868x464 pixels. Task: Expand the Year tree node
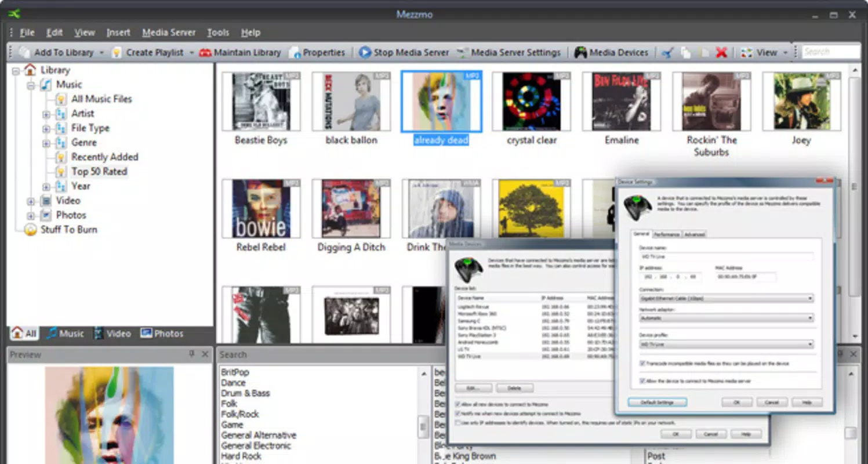46,187
